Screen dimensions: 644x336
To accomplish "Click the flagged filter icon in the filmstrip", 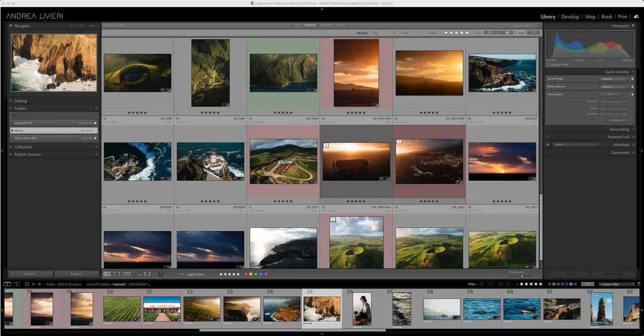I will (480, 284).
